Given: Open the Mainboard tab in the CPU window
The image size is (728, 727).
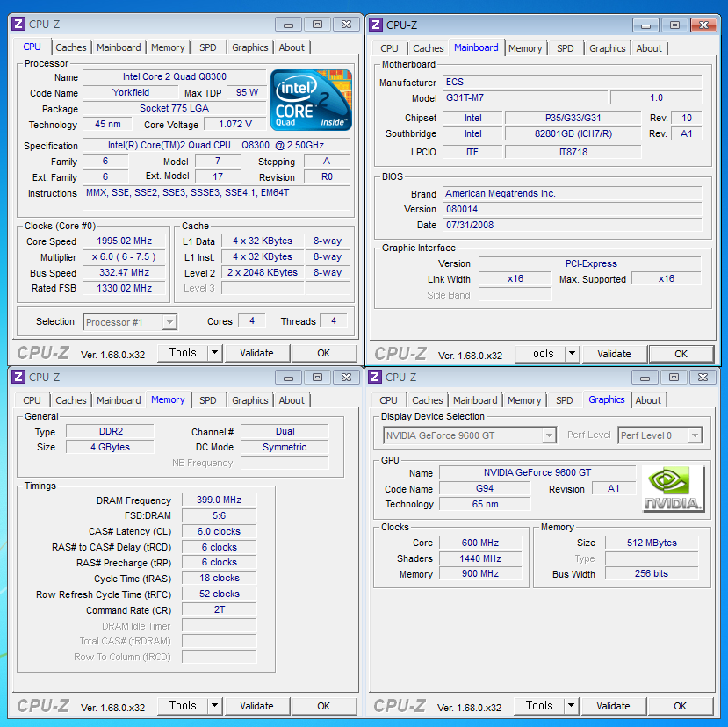Looking at the screenshot, I should click(119, 47).
